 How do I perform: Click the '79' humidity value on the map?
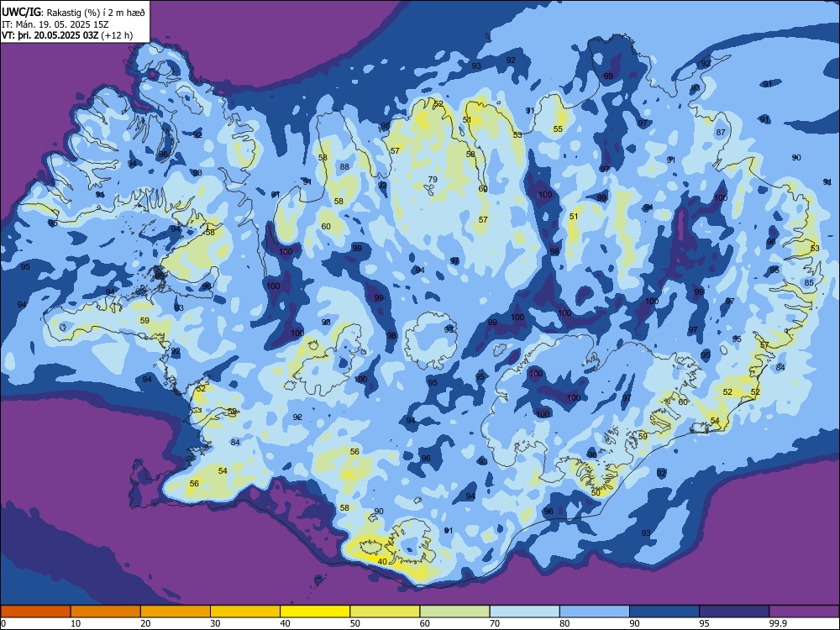pos(433,180)
